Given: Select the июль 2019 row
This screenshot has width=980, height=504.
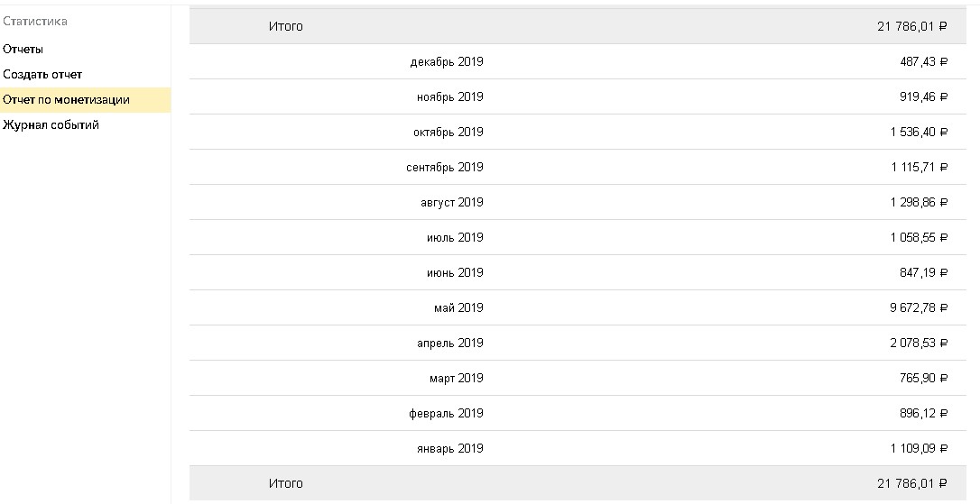Looking at the screenshot, I should (577, 237).
